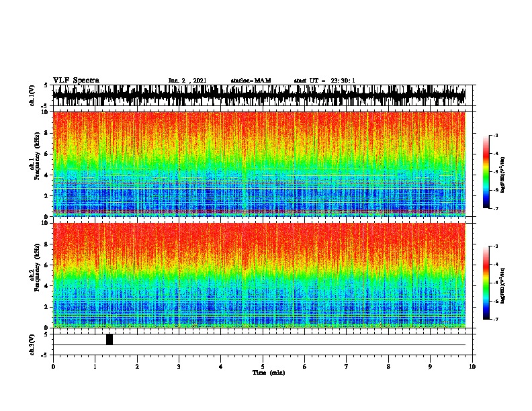Click the log(PSD) label beside ch.2 color bar
This screenshot has width=532, height=411.
coord(503,286)
